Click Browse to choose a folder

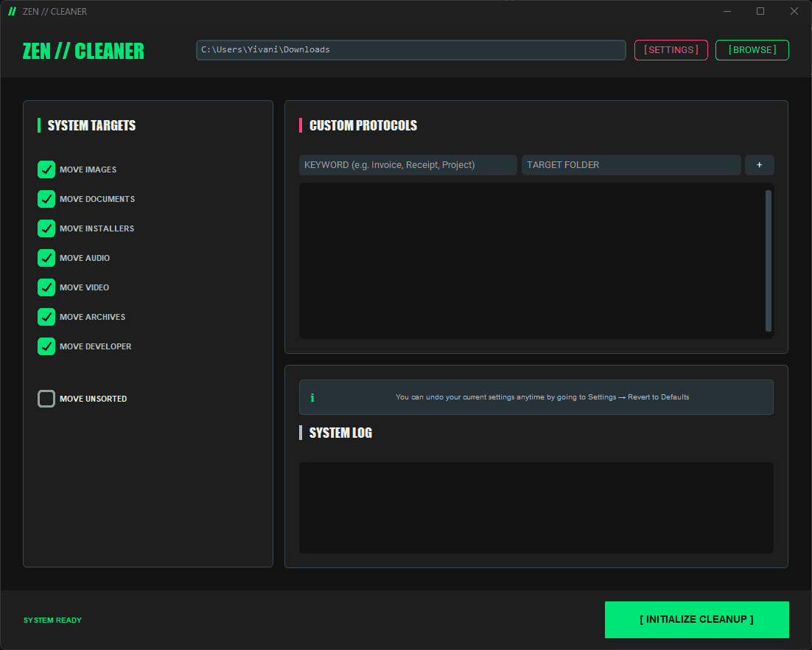point(752,50)
